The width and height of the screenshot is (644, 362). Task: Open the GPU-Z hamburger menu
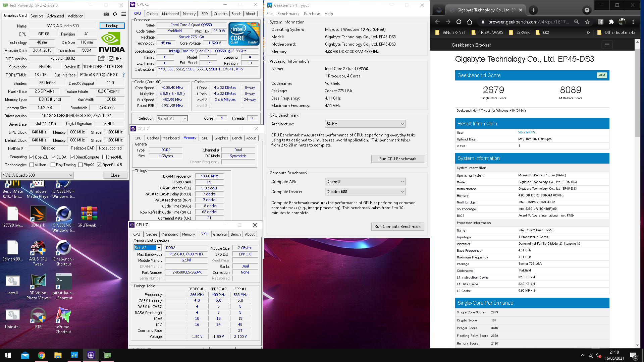click(x=123, y=14)
